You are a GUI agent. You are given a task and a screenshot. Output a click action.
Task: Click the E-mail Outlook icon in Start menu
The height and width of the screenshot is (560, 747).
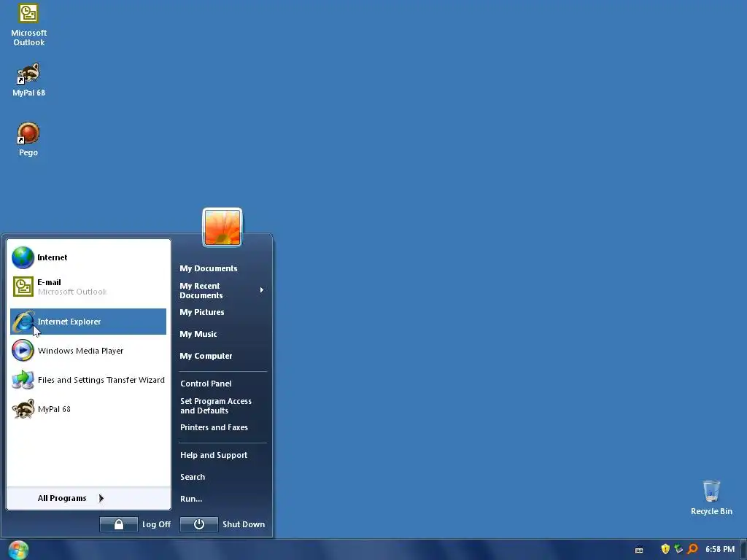pos(23,287)
